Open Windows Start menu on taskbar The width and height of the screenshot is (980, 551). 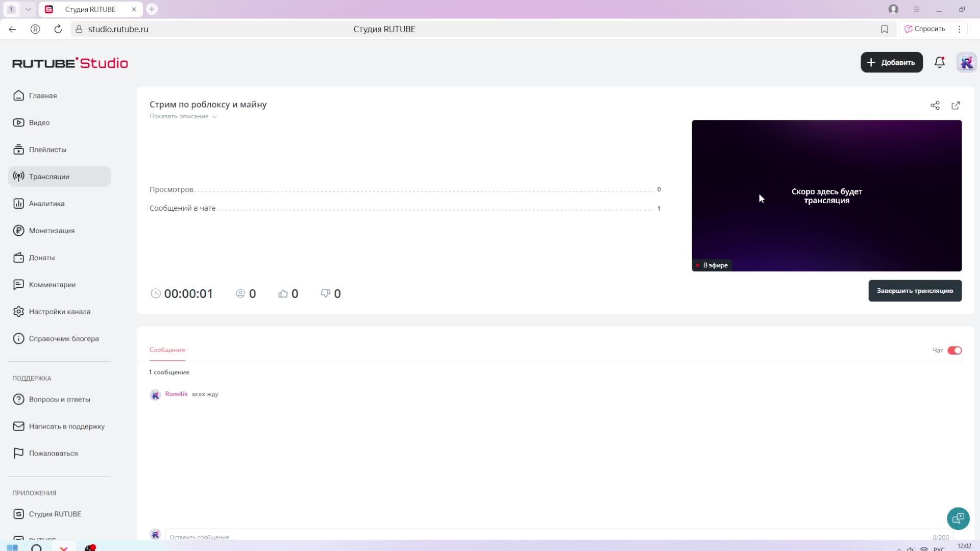tap(12, 547)
